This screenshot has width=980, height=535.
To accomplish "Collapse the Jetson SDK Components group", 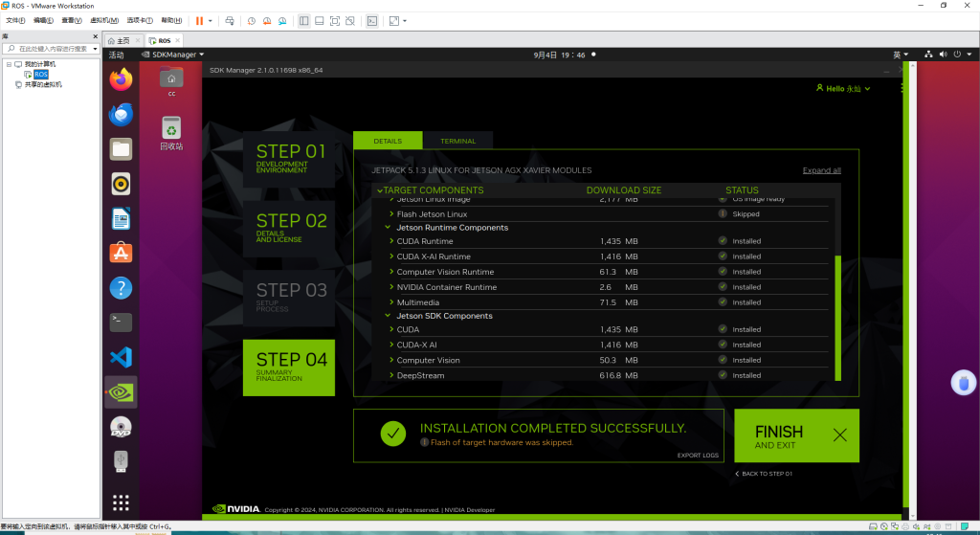I will 388,316.
